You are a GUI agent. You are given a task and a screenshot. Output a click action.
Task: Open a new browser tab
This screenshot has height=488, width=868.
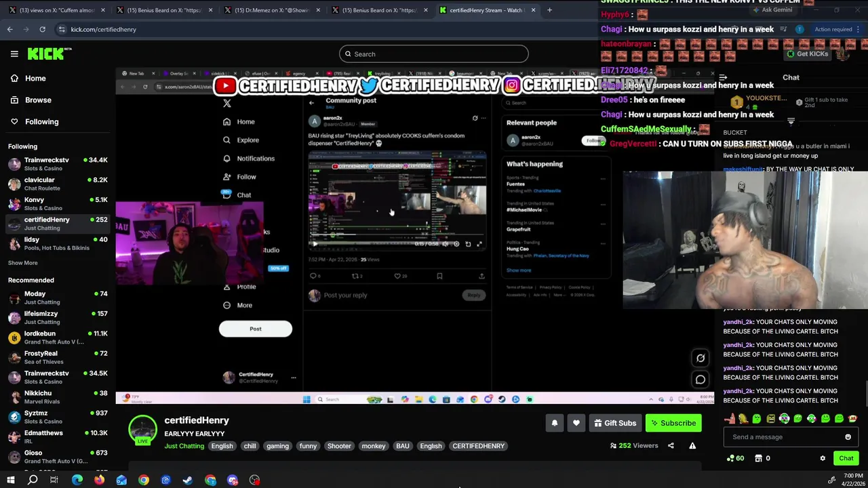pyautogui.click(x=549, y=10)
